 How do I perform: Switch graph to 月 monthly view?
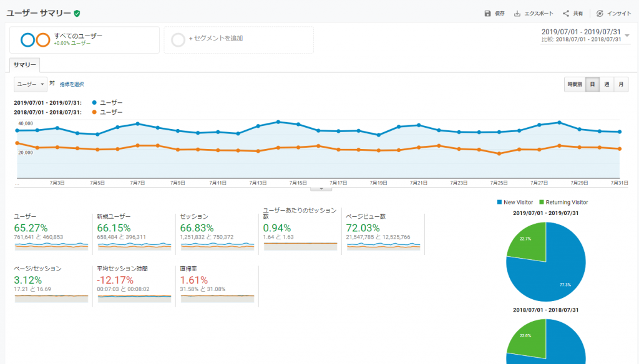pyautogui.click(x=621, y=84)
